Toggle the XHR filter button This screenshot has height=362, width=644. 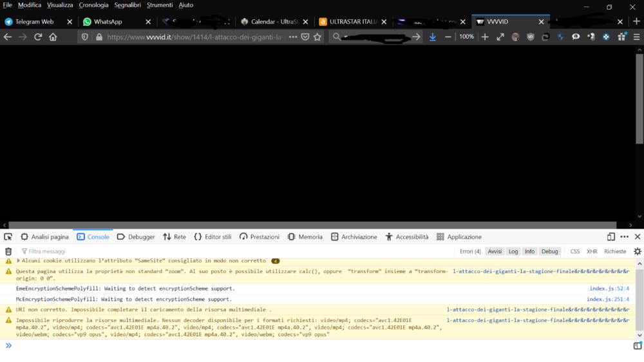click(592, 251)
